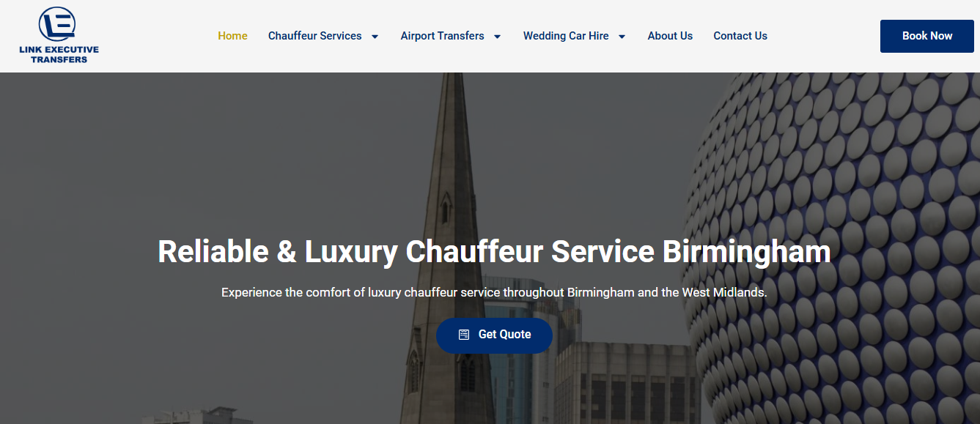Click the quote form icon inside Get Quote
The height and width of the screenshot is (424, 980).
464,335
